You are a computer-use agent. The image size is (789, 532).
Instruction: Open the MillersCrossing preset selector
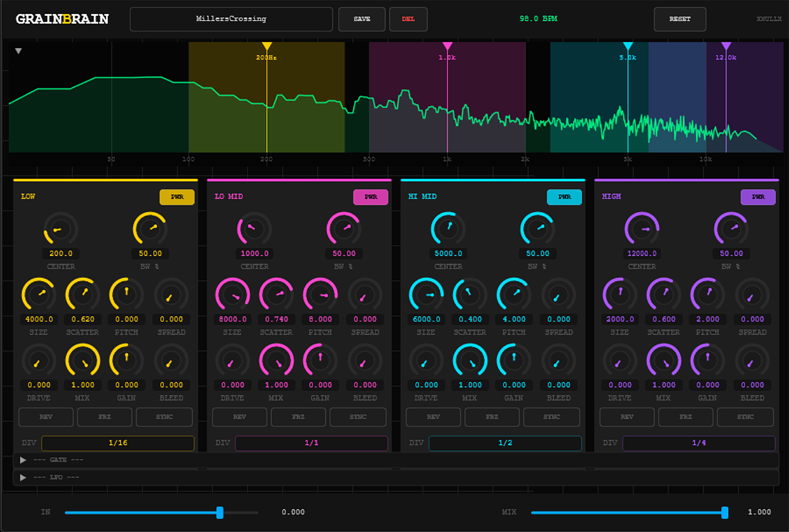coord(231,19)
